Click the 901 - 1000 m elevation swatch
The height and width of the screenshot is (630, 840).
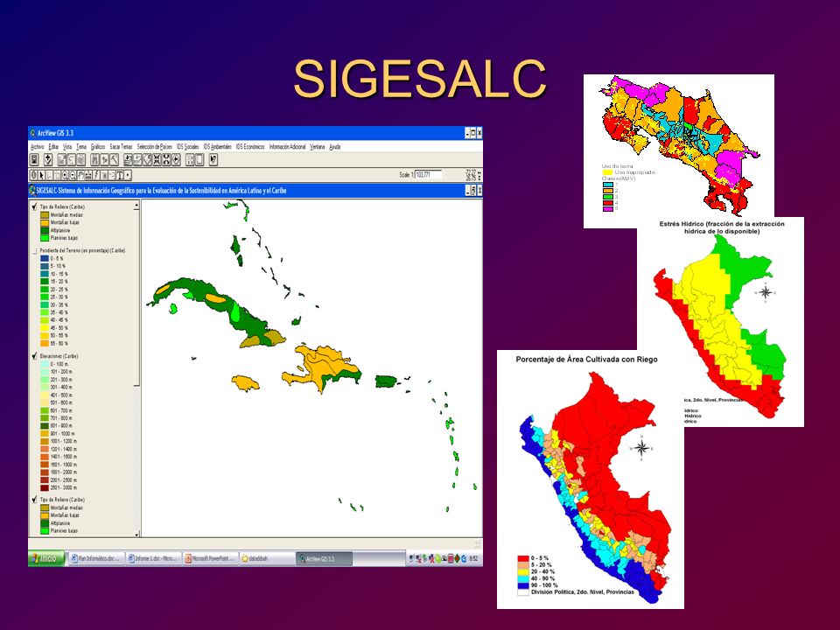click(45, 433)
